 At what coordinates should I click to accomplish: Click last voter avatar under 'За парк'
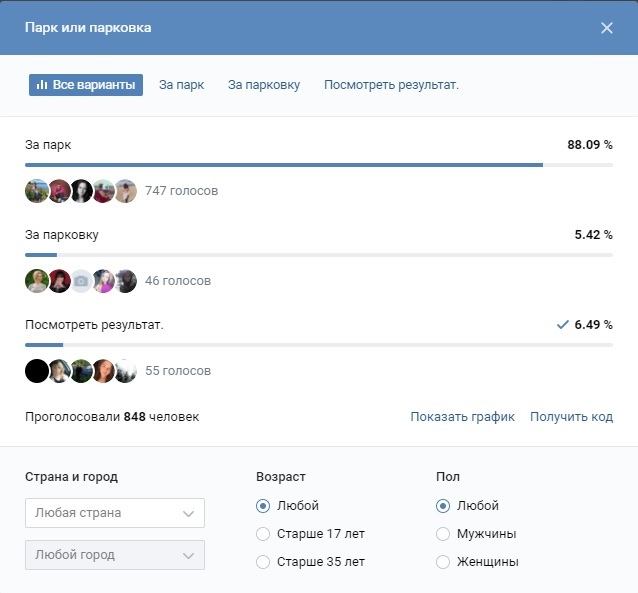pyautogui.click(x=125, y=191)
